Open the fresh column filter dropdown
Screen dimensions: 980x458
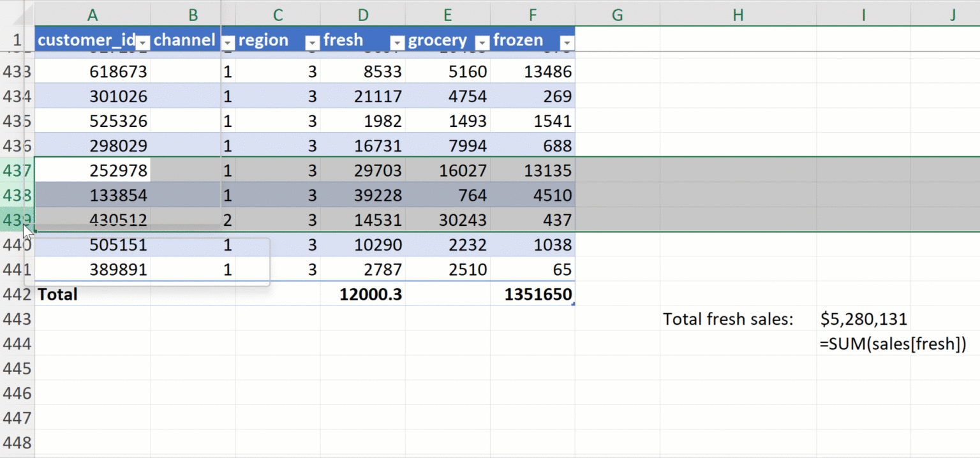click(x=397, y=42)
